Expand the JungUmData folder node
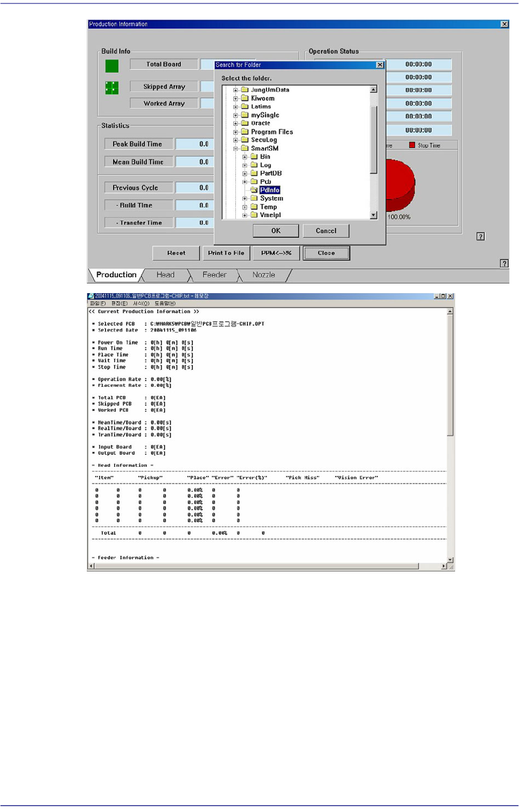 (235, 90)
